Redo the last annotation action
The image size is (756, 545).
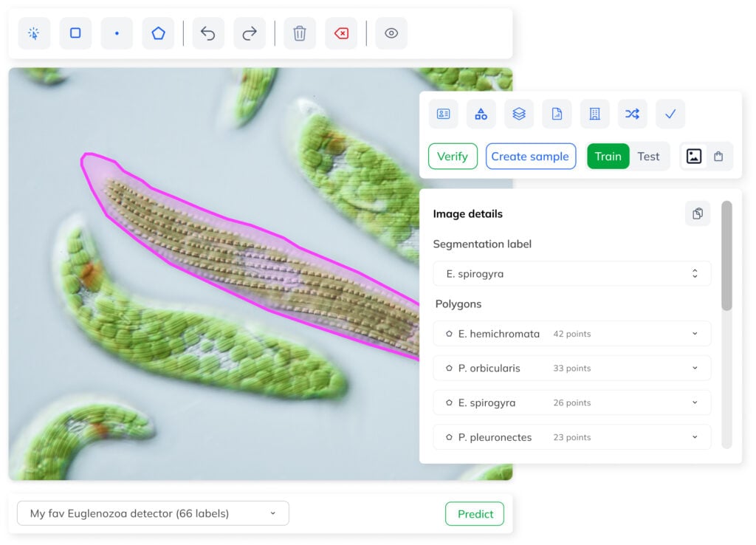point(250,33)
